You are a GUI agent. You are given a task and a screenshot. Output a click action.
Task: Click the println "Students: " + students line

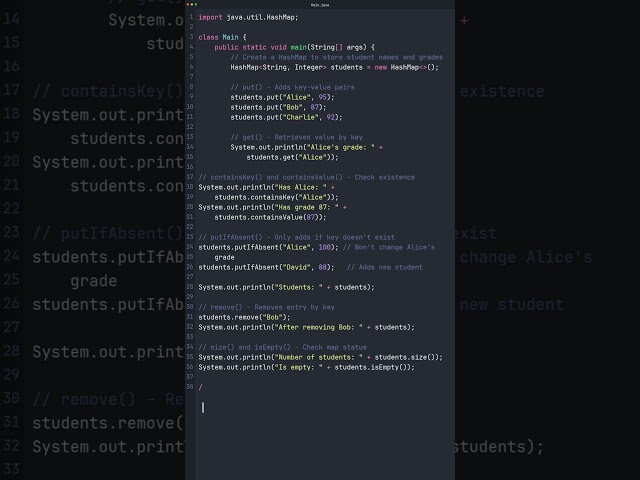tap(287, 287)
